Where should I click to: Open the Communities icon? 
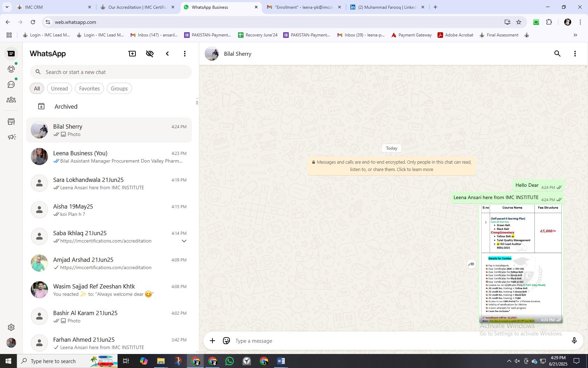pyautogui.click(x=11, y=100)
